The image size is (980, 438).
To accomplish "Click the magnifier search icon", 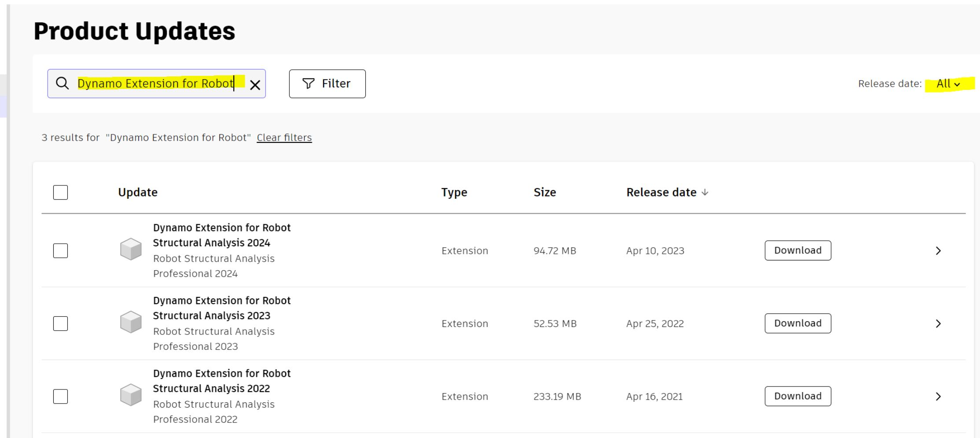I will point(63,83).
